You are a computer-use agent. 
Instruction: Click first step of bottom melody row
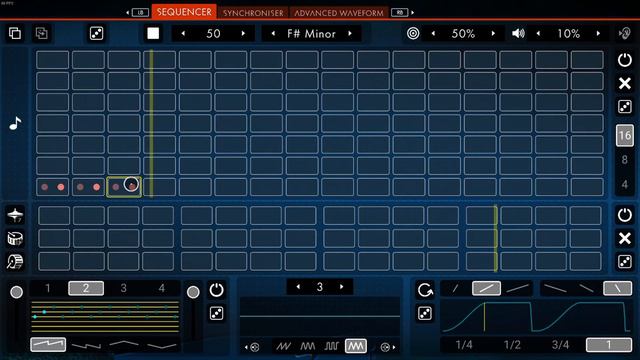pos(53,187)
